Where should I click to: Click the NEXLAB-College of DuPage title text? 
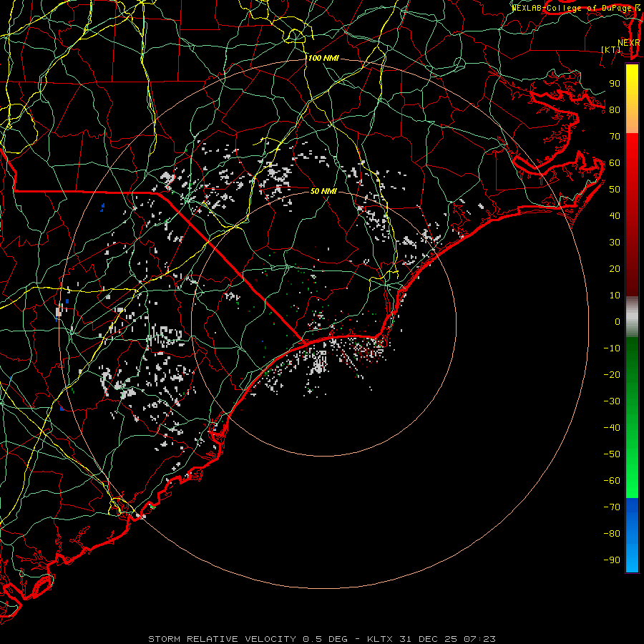pos(575,8)
